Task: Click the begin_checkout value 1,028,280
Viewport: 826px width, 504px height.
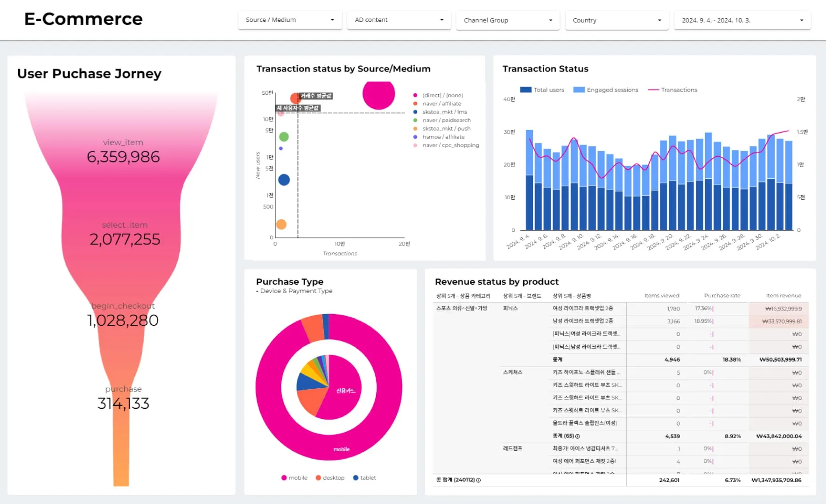Action: [123, 321]
